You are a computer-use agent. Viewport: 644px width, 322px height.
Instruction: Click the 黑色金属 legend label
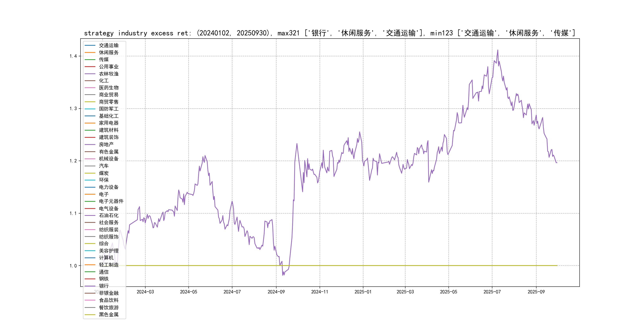[x=109, y=314]
